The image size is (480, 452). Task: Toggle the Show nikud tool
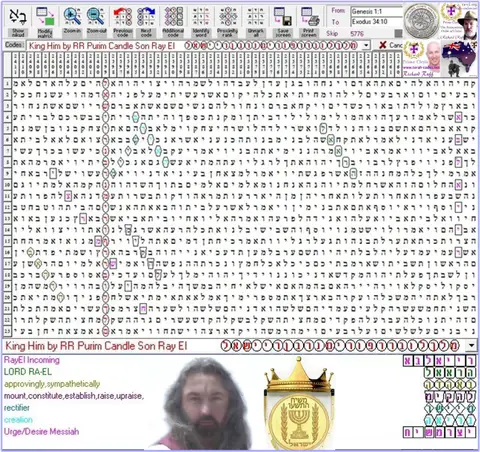tap(18, 22)
